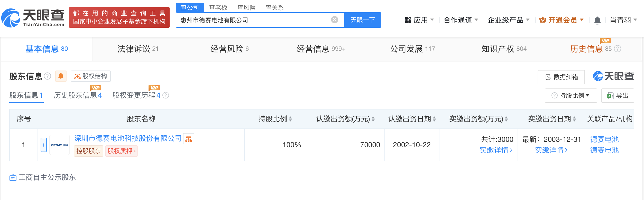Click the 天眼一下 search button

[363, 20]
